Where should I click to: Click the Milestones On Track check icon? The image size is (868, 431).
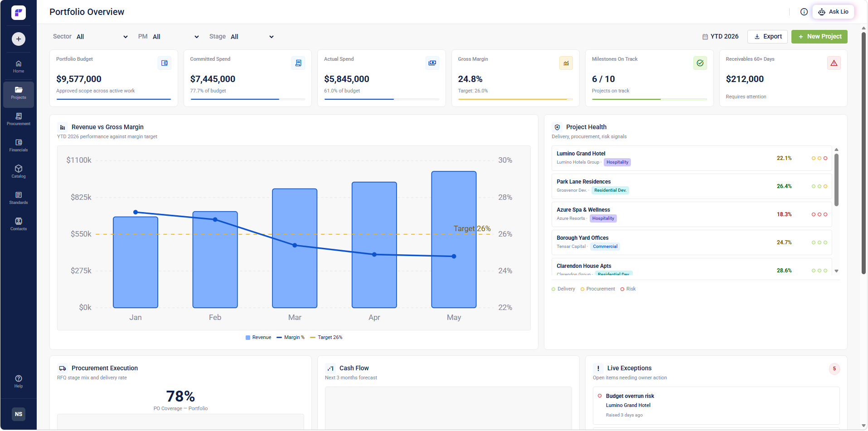(x=700, y=63)
